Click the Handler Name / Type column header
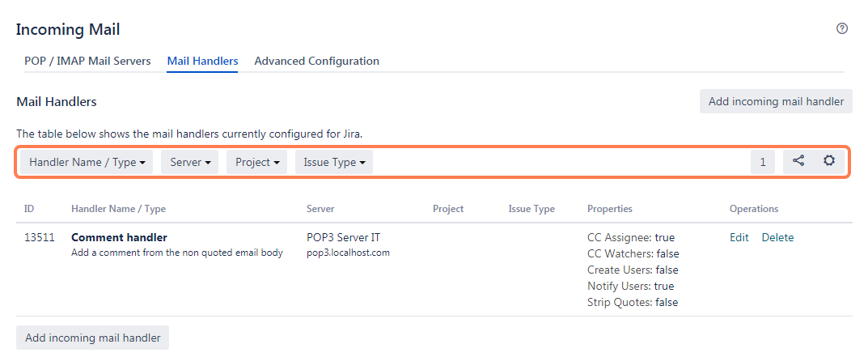 click(x=118, y=209)
